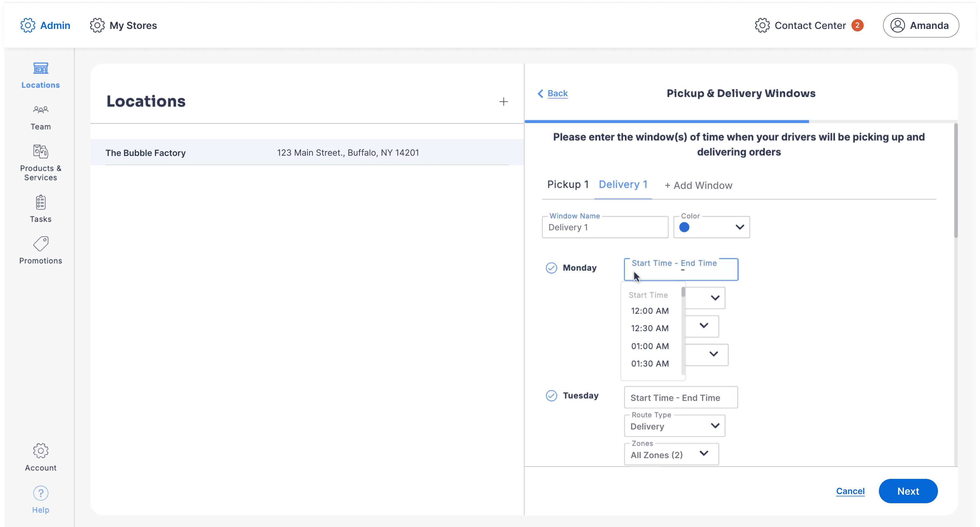Image resolution: width=980 pixels, height=527 pixels.
Task: Open Account settings gear
Action: pos(41,451)
